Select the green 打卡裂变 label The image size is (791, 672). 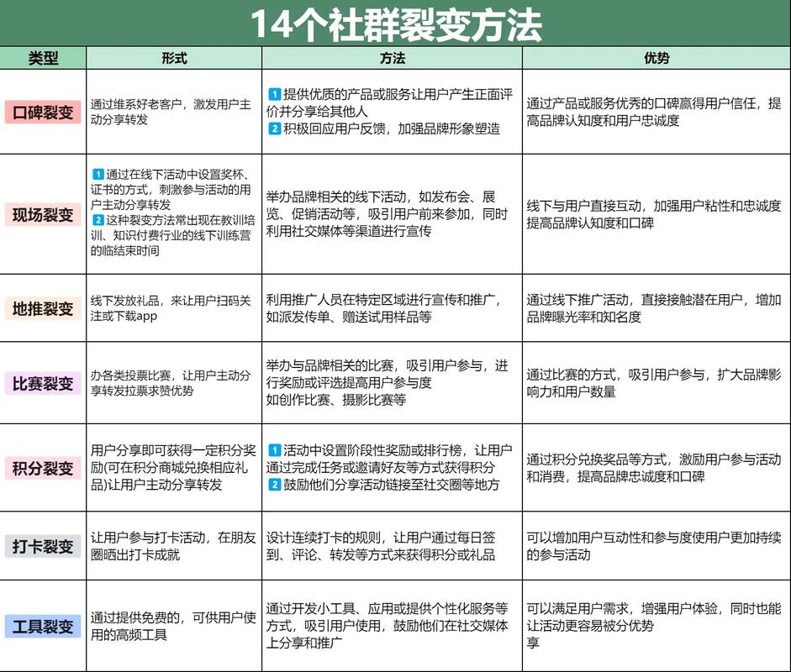tap(43, 546)
